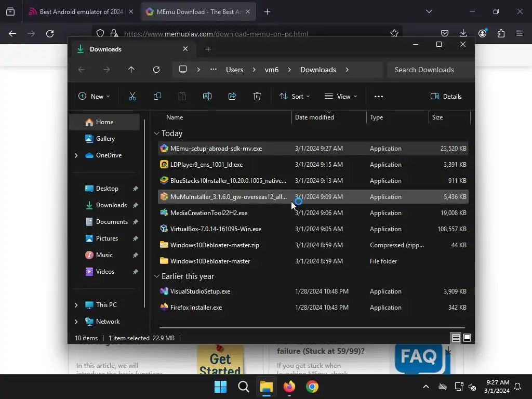Image resolution: width=532 pixels, height=399 pixels.
Task: Open Firefox extensions puzzle icon
Action: 501,33
